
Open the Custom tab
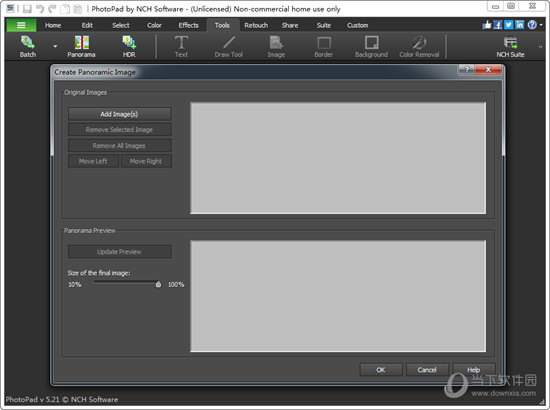(357, 25)
